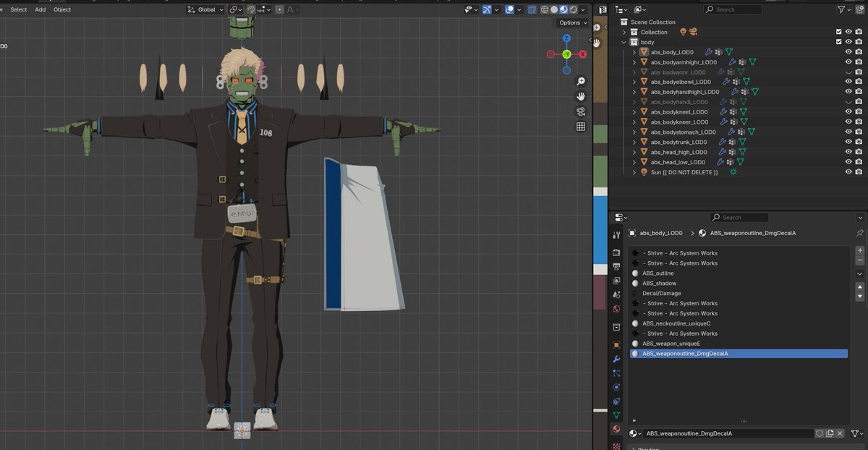
Task: Toggle snapping magnet icon
Action: 251,9
